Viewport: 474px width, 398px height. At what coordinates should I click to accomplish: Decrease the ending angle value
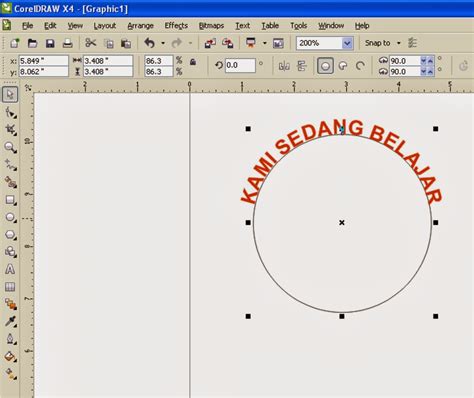(x=424, y=71)
